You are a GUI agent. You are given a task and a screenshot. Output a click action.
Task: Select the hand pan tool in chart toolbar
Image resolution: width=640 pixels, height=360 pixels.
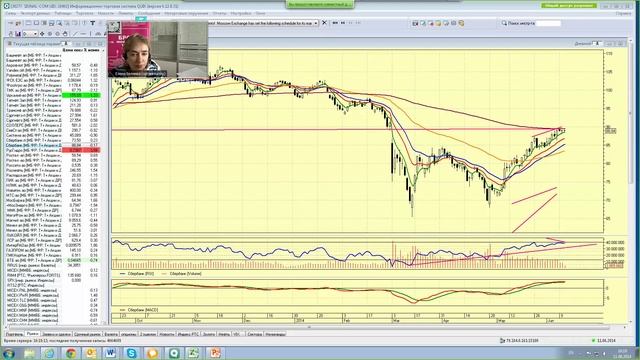(65, 34)
